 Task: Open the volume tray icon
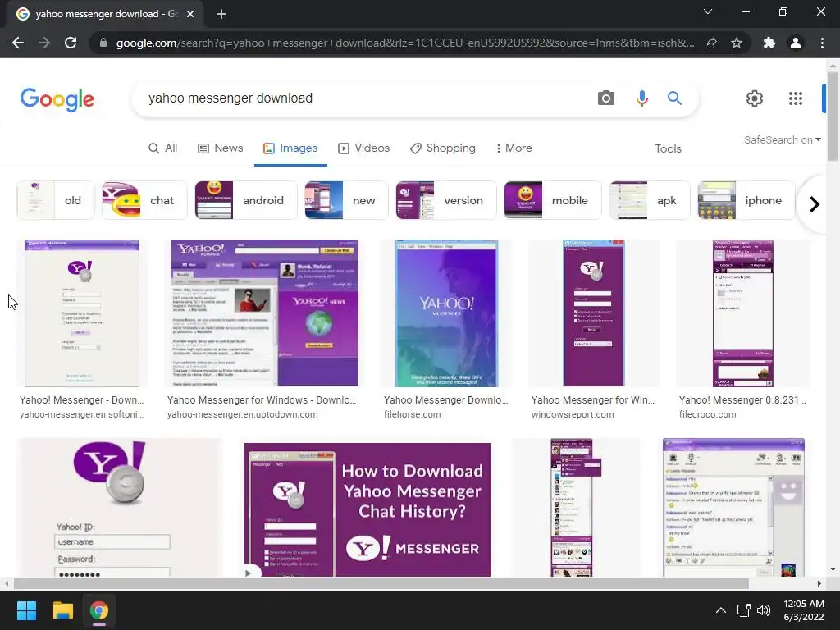click(764, 610)
